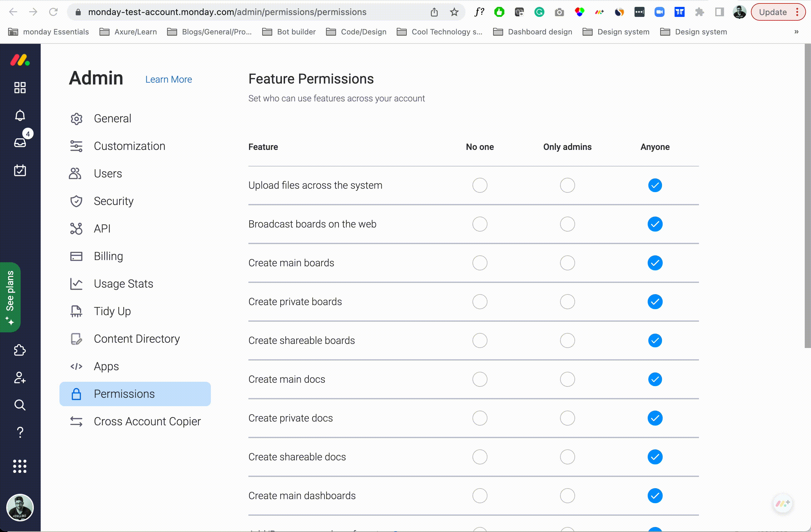Open the search magnifier in sidebar
The height and width of the screenshot is (532, 811).
click(x=20, y=405)
